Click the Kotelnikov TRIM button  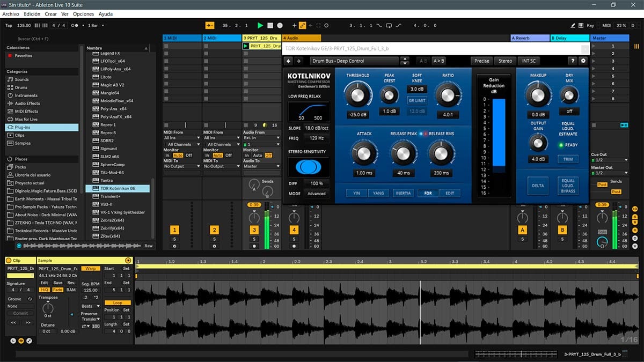(x=568, y=159)
